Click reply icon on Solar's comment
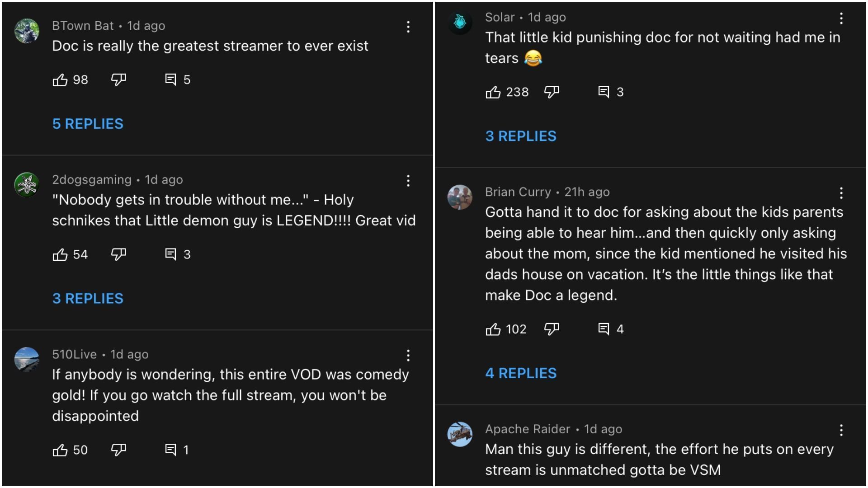This screenshot has height=488, width=868. pyautogui.click(x=604, y=92)
